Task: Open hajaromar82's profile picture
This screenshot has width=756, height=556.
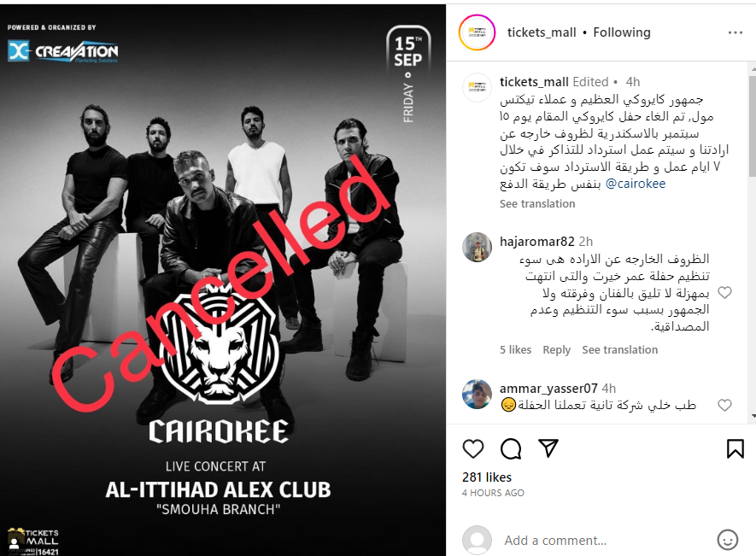Action: point(477,247)
